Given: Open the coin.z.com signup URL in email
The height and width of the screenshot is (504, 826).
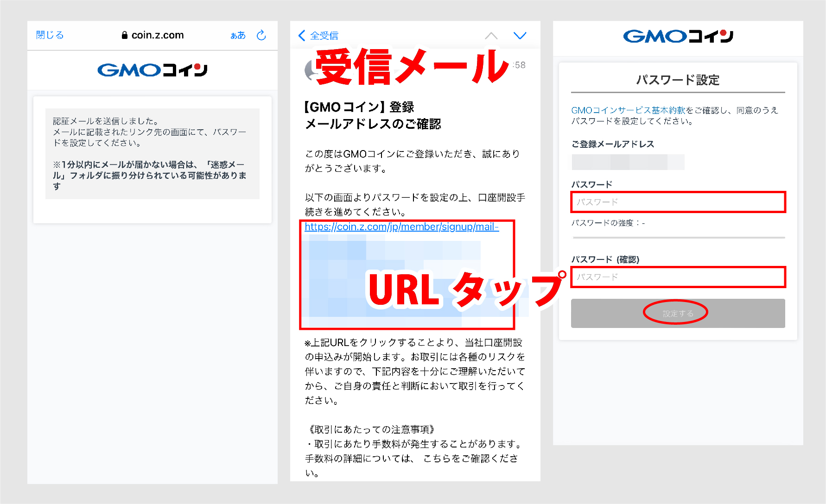Looking at the screenshot, I should click(x=401, y=227).
